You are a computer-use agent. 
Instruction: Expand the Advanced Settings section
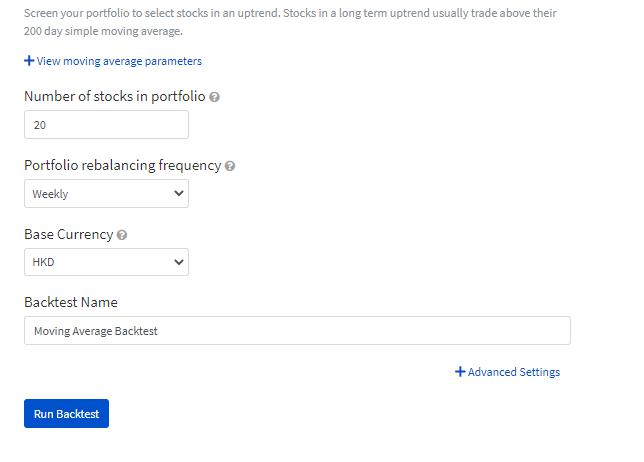click(x=513, y=372)
